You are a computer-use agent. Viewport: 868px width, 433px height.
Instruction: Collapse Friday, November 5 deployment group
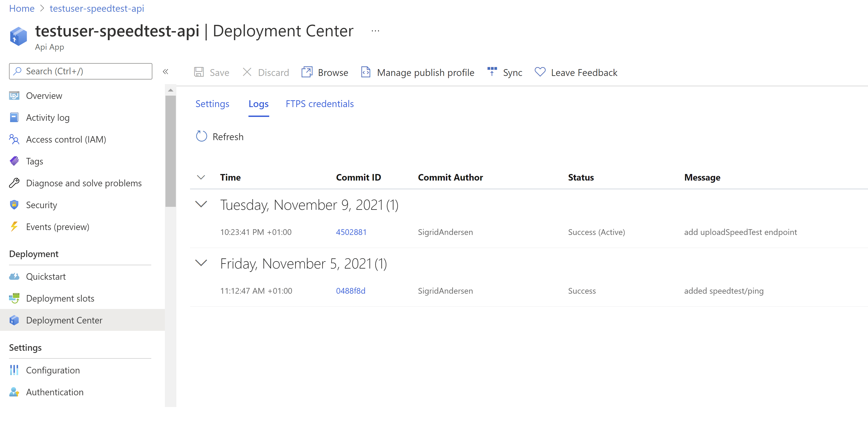[x=201, y=263]
